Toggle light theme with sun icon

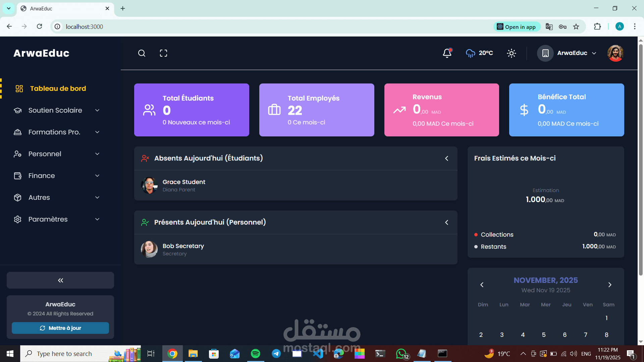coord(511,53)
